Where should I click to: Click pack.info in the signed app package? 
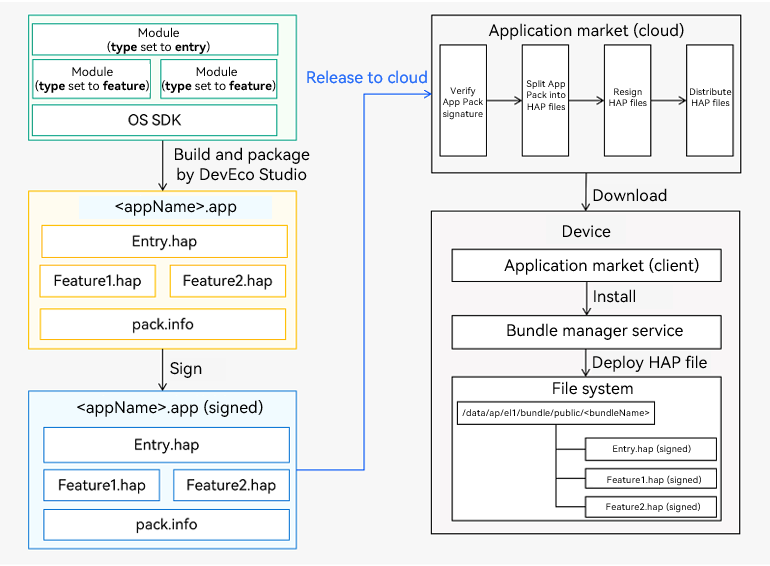coord(166,525)
